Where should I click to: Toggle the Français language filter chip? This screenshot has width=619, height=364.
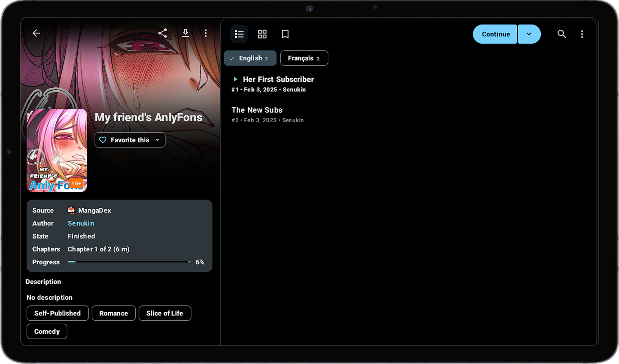pos(304,58)
